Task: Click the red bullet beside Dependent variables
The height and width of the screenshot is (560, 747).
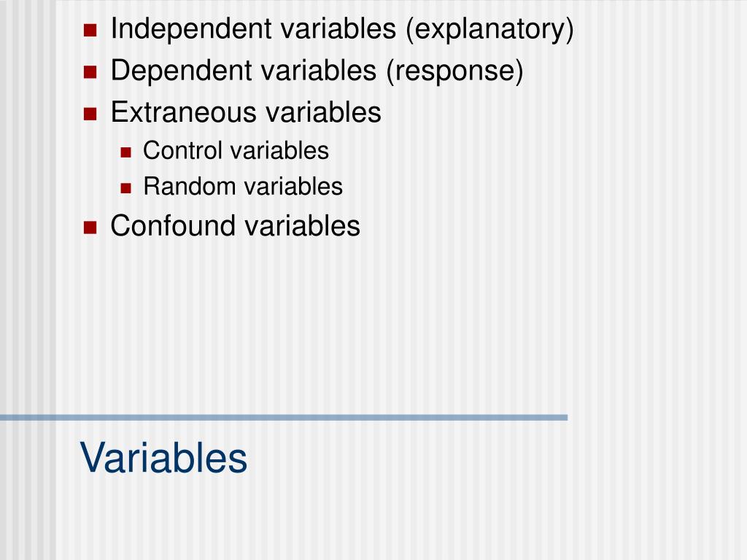Action: pos(90,72)
